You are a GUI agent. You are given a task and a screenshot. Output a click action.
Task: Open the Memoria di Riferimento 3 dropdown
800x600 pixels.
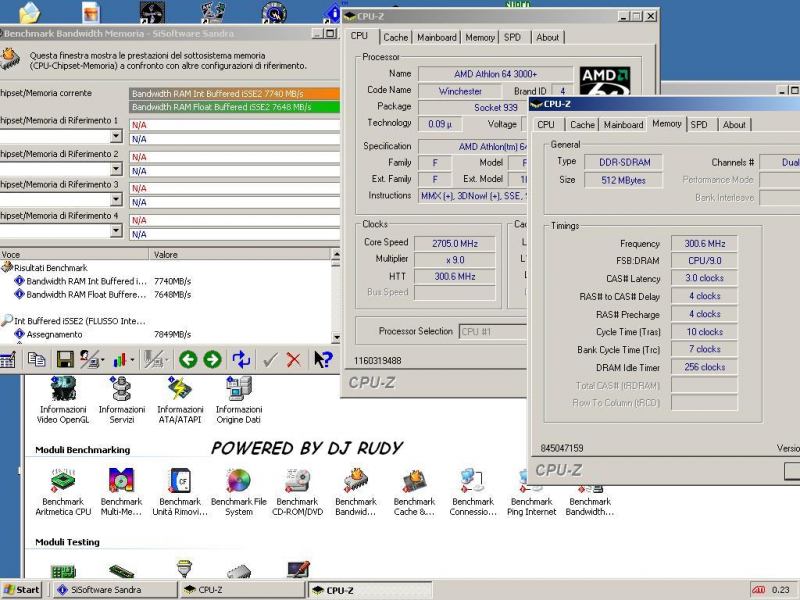[116, 199]
